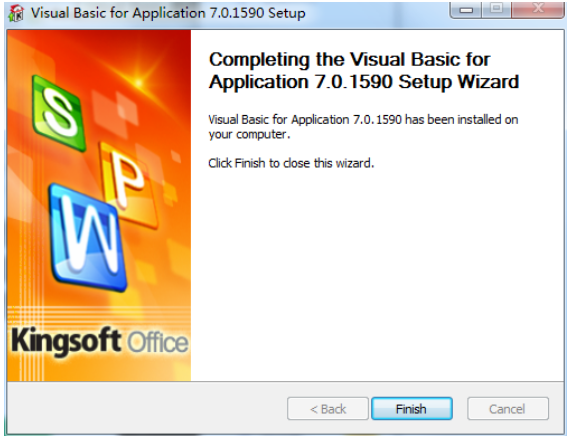Click the orange P Presentation icon

tap(127, 182)
